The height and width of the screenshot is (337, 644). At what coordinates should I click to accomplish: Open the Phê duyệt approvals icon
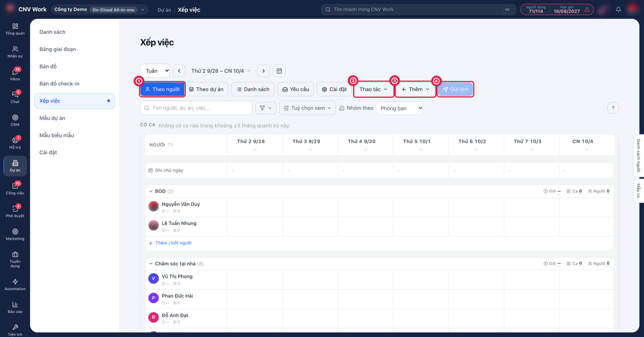pyautogui.click(x=15, y=211)
